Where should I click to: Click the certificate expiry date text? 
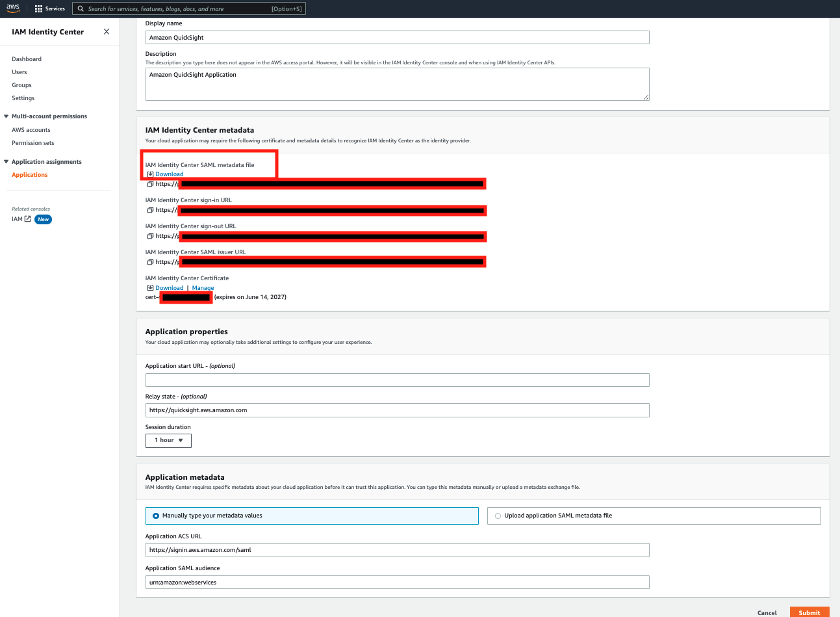(250, 297)
